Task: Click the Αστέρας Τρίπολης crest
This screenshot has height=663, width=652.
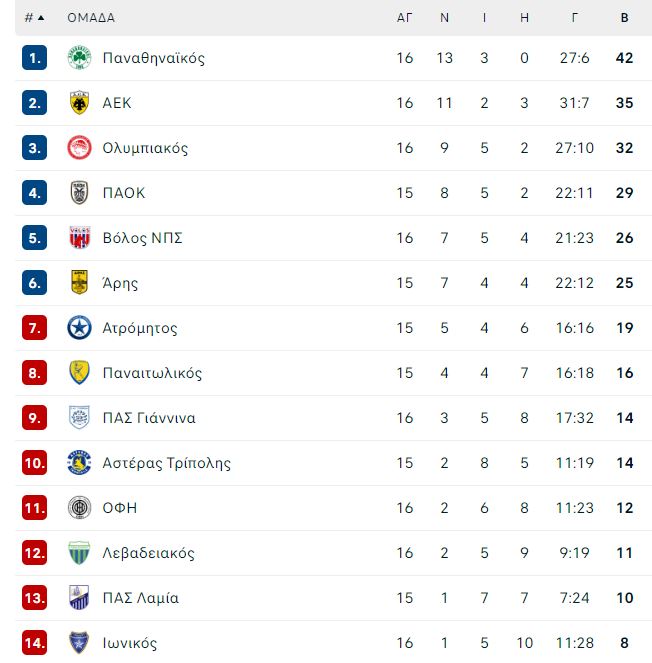Action: 79,463
